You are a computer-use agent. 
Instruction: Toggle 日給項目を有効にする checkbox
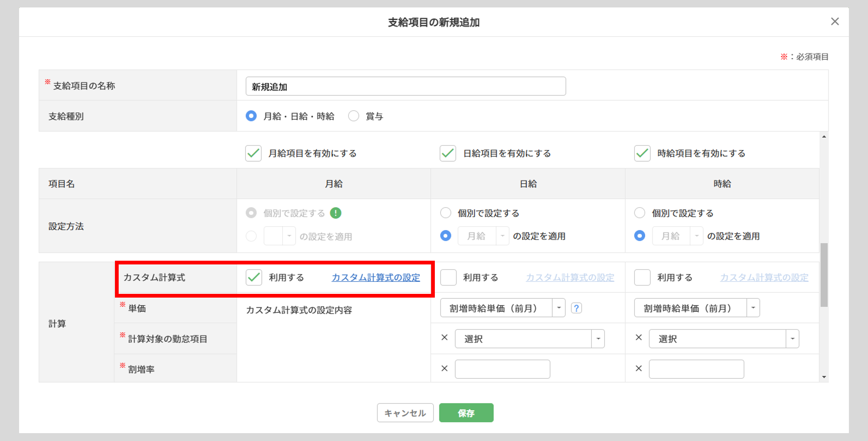[448, 153]
